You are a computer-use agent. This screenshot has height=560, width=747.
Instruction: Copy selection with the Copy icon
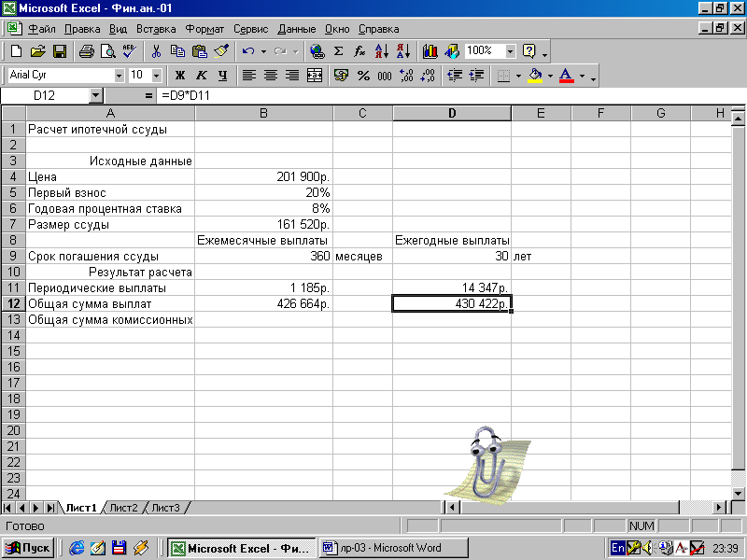[177, 51]
